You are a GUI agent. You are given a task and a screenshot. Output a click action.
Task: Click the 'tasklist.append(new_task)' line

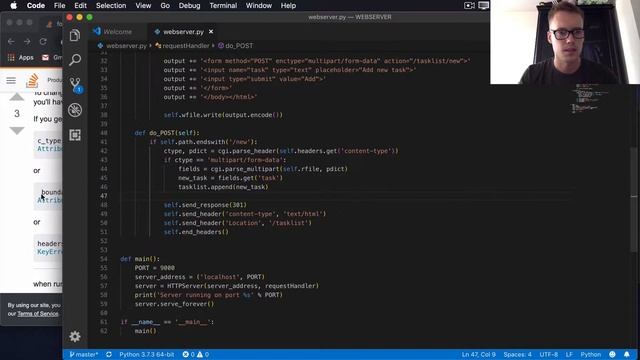pyautogui.click(x=223, y=187)
